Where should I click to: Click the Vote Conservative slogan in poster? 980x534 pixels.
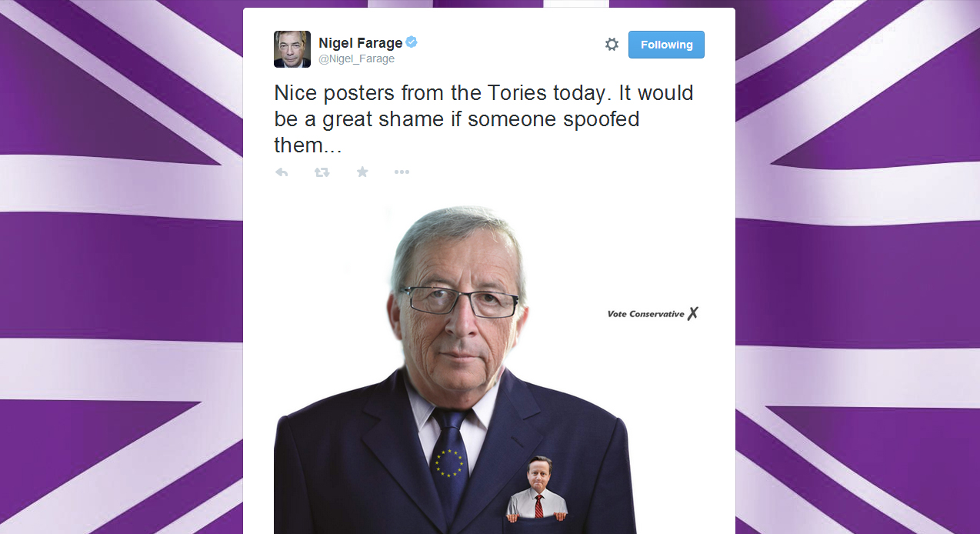click(x=645, y=314)
